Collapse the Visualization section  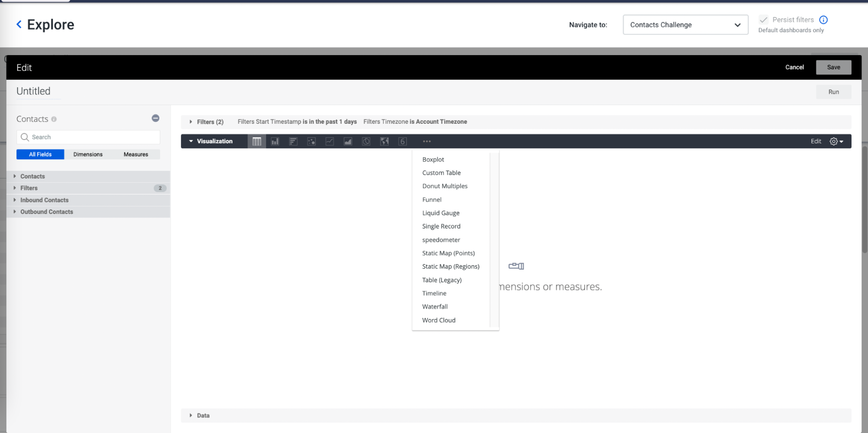click(x=211, y=141)
